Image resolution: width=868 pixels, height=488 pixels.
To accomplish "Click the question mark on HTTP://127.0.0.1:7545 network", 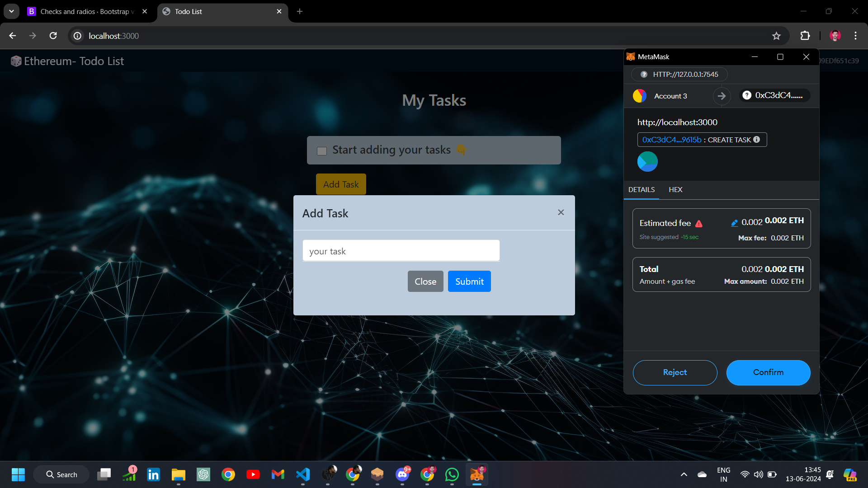I will (643, 74).
